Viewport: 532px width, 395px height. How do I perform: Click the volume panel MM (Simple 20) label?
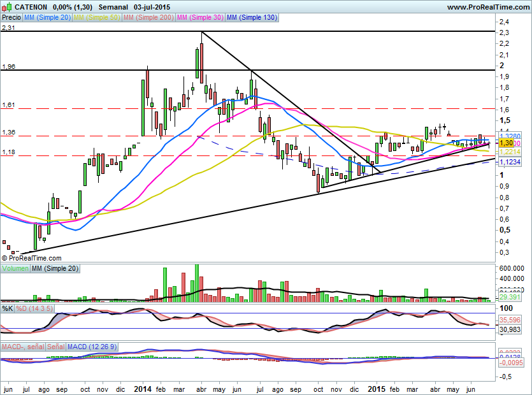click(x=56, y=269)
